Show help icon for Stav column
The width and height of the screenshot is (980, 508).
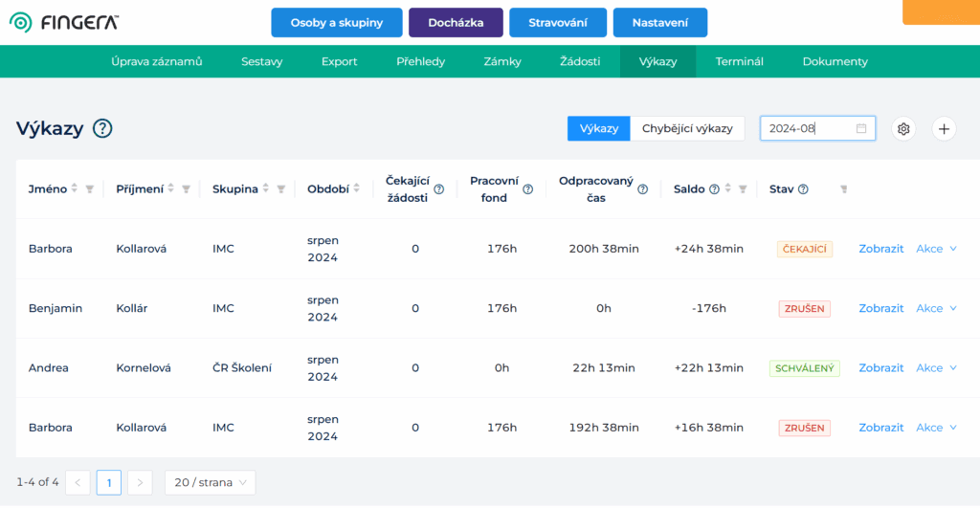[x=803, y=188]
